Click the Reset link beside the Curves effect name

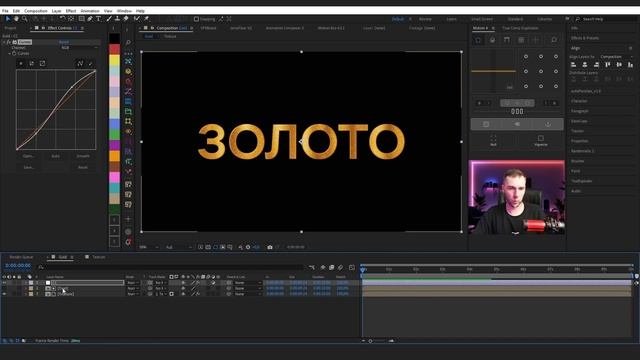tap(64, 42)
